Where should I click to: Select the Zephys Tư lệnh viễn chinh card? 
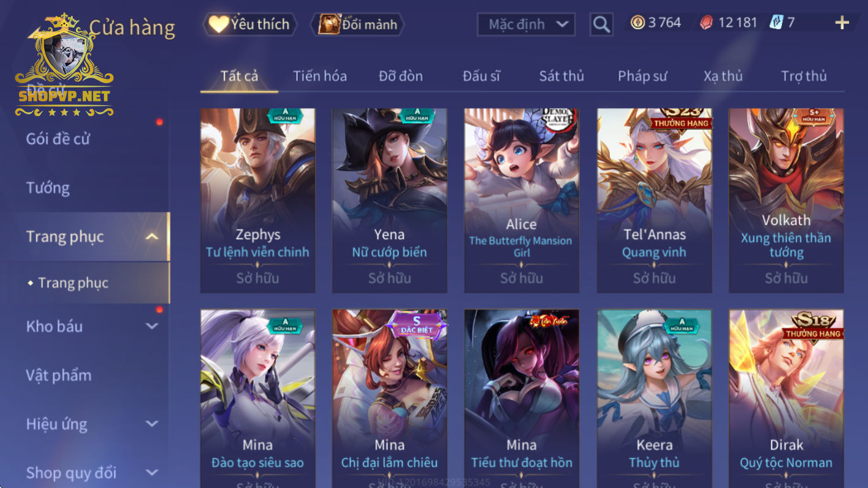click(258, 201)
